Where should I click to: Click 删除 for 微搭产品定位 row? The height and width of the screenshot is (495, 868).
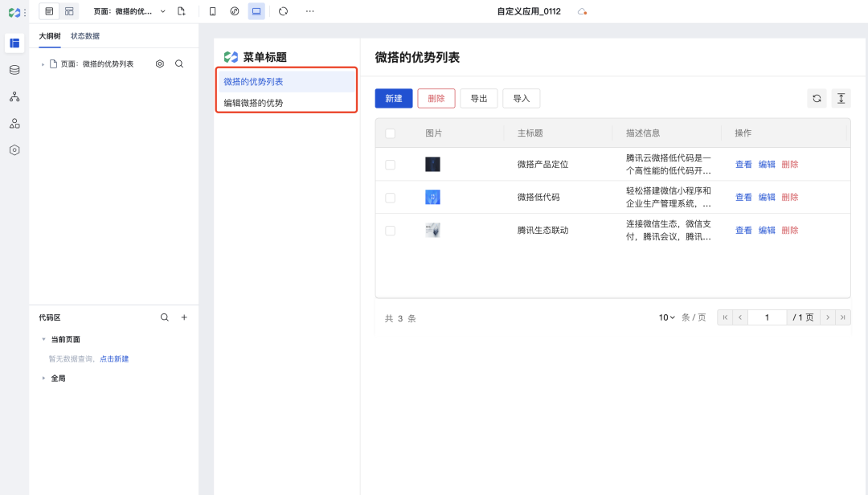coord(790,164)
